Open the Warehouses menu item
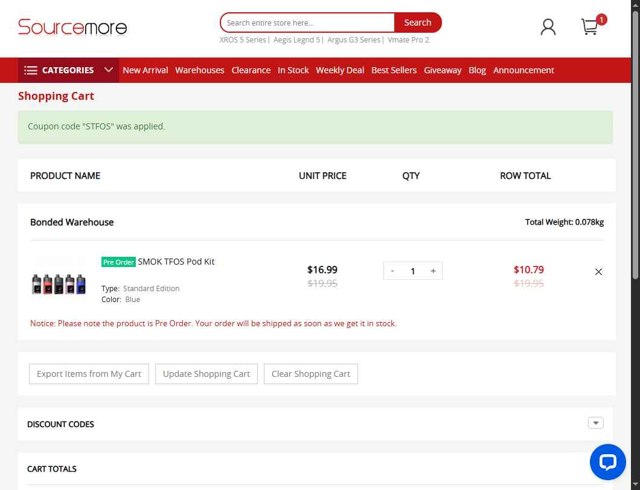640x490 pixels. point(200,70)
